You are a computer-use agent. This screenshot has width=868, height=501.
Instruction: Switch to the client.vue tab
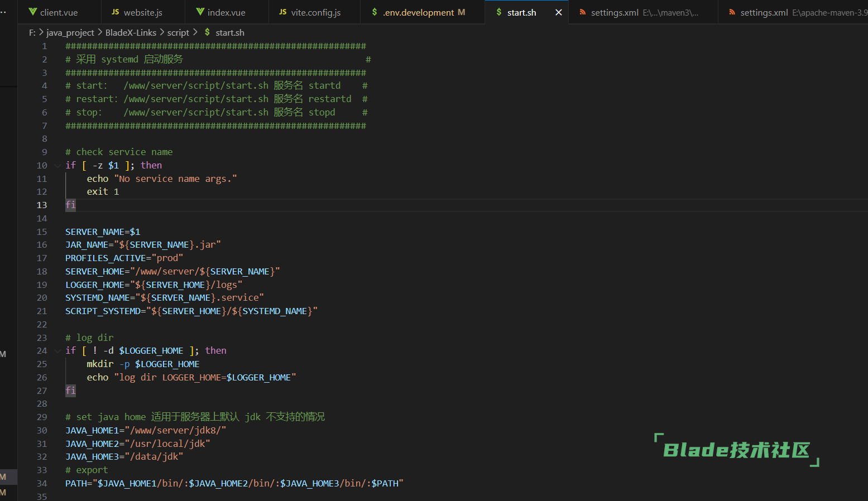click(x=59, y=12)
